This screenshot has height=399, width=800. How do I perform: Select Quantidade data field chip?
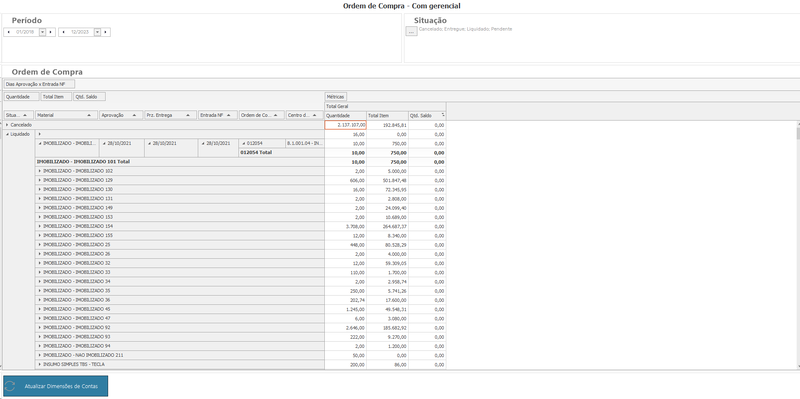tap(21, 96)
